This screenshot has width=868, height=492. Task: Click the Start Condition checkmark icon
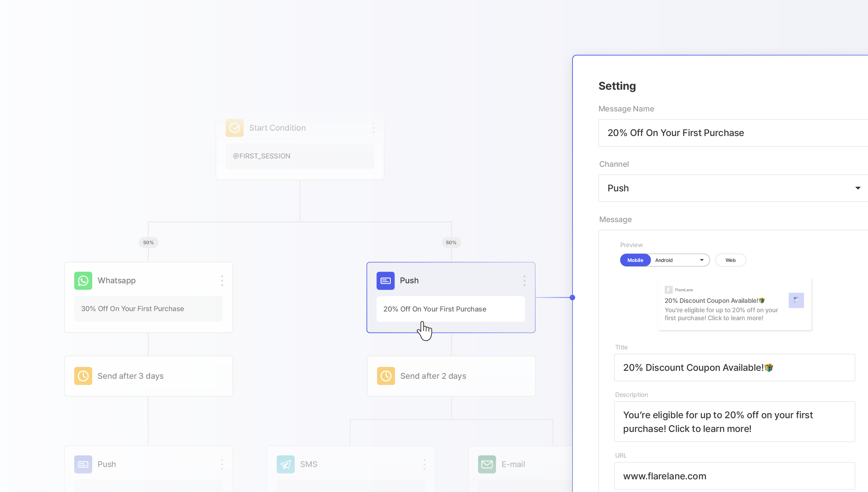point(234,128)
